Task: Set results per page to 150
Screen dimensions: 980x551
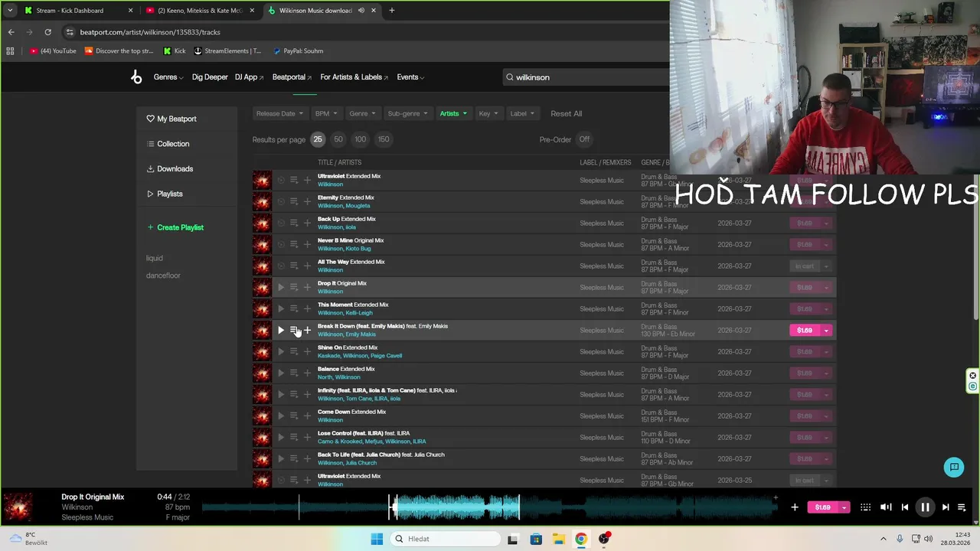Action: tap(384, 139)
